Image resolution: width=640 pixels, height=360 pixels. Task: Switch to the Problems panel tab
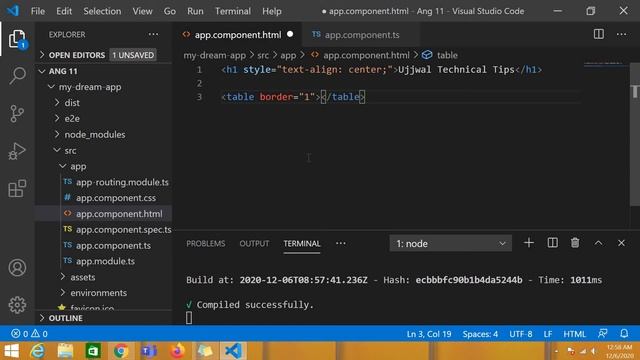[206, 243]
